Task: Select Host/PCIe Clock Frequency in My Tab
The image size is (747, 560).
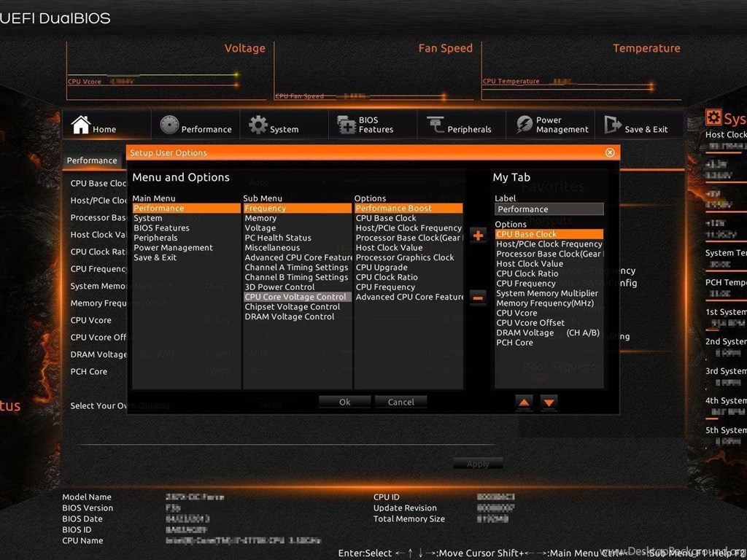Action: pos(549,244)
